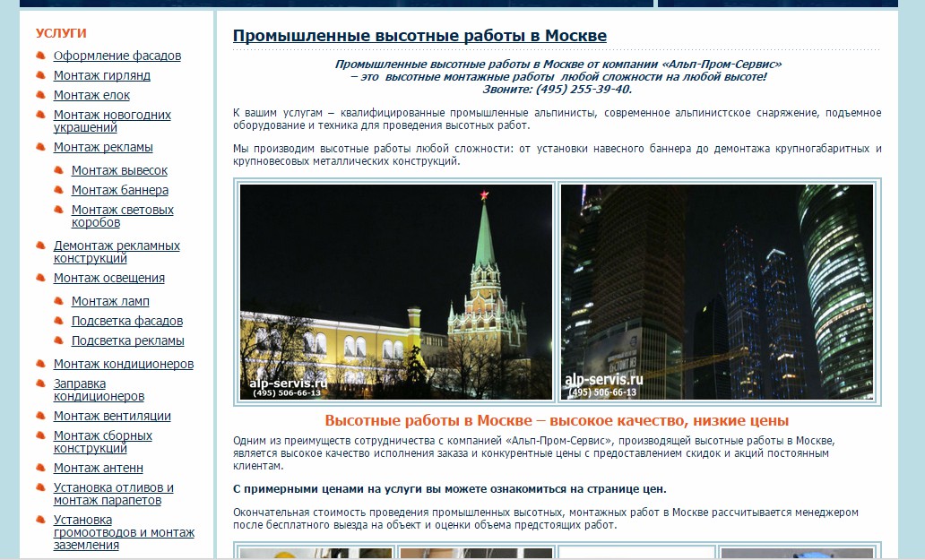Click the paragraph starting Мы производим высотные работы
Image resolution: width=925 pixels, height=560 pixels.
click(x=557, y=155)
